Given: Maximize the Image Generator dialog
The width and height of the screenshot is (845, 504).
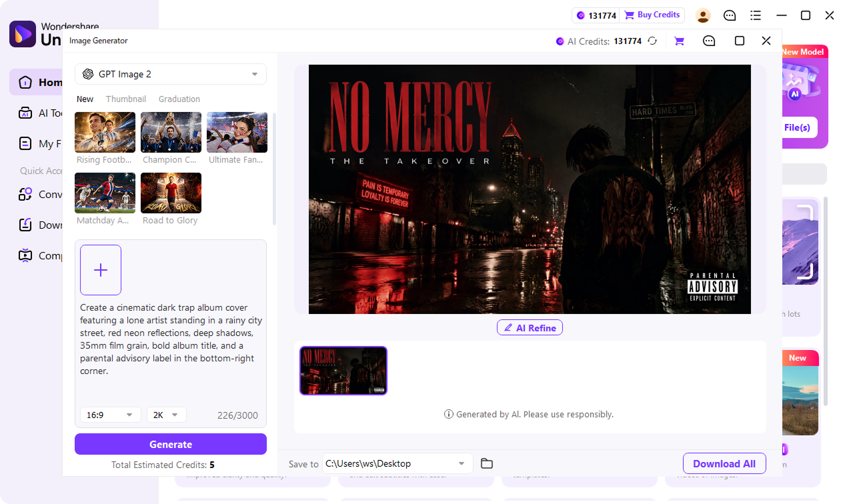Looking at the screenshot, I should (739, 41).
